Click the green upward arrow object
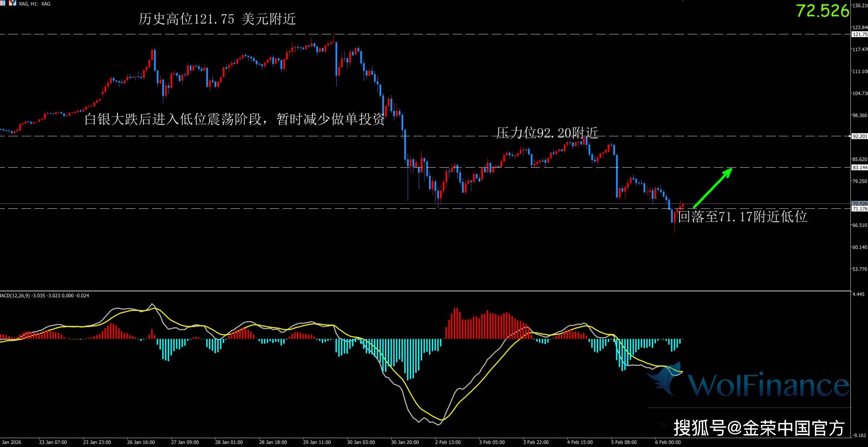Image resolution: width=868 pixels, height=447 pixels. (x=713, y=187)
